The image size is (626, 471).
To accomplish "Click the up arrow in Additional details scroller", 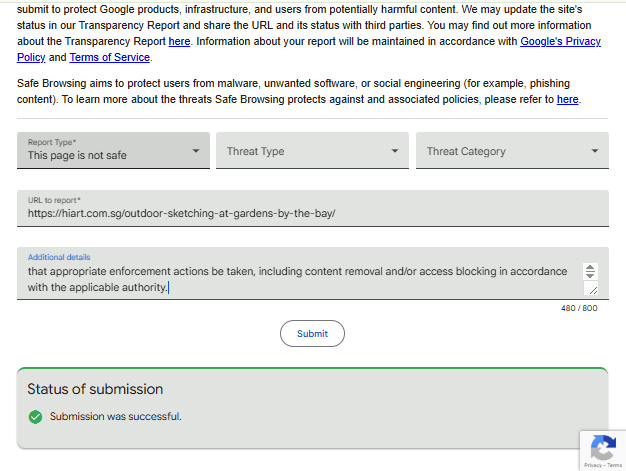I will coord(590,267).
